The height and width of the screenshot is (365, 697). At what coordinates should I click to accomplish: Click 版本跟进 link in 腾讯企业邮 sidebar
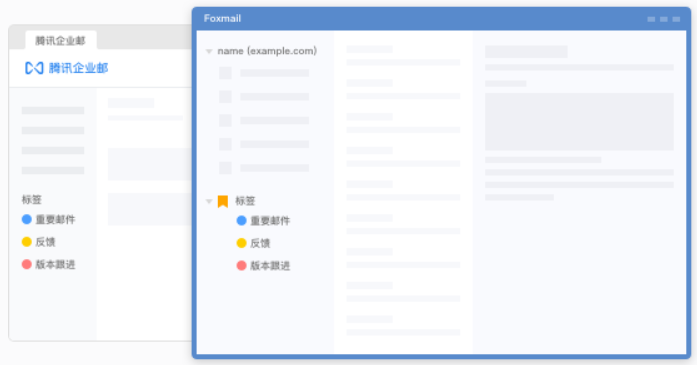click(x=55, y=264)
